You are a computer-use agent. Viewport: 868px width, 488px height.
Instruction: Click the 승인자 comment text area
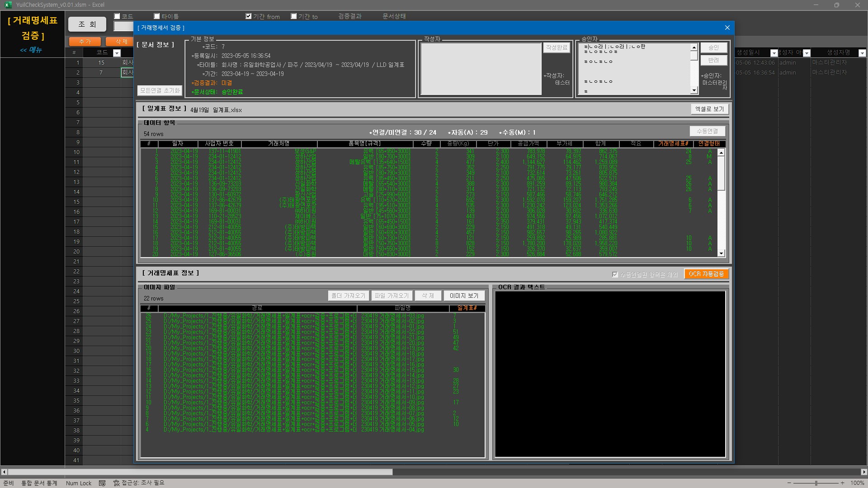(x=635, y=69)
